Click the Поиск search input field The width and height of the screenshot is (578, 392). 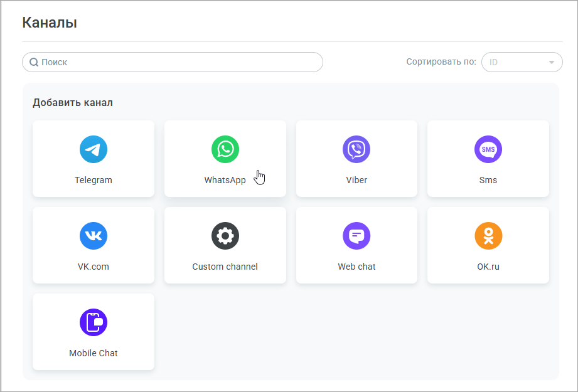[x=173, y=62]
